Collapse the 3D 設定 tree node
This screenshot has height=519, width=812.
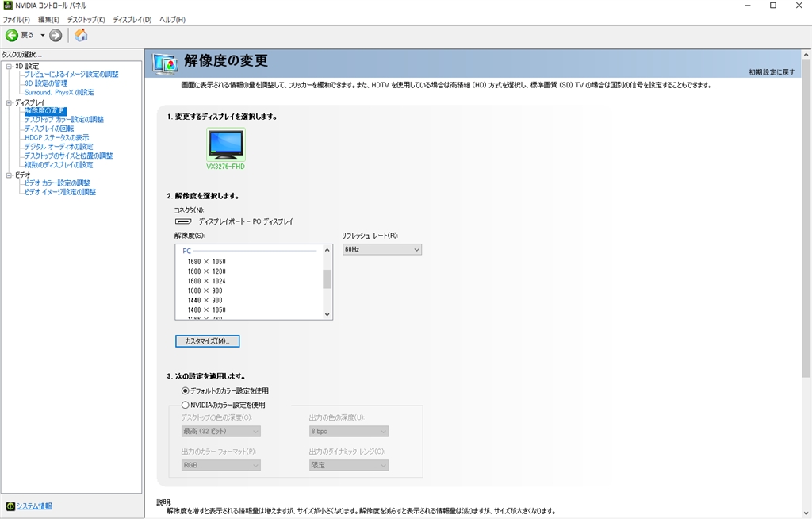point(9,67)
